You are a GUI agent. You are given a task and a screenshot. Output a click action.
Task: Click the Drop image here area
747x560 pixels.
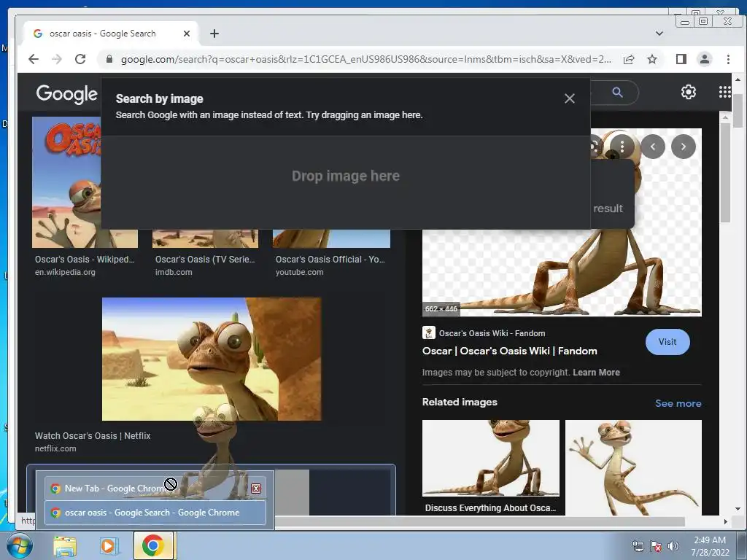coord(345,176)
